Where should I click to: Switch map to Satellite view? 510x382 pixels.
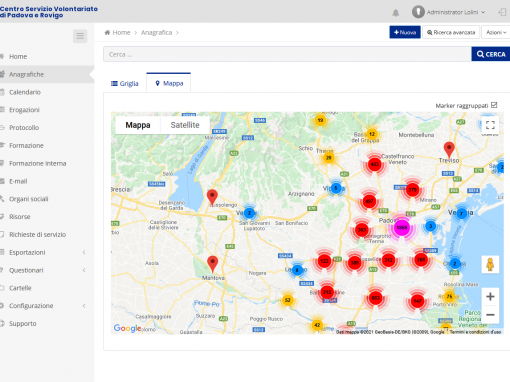tap(185, 125)
